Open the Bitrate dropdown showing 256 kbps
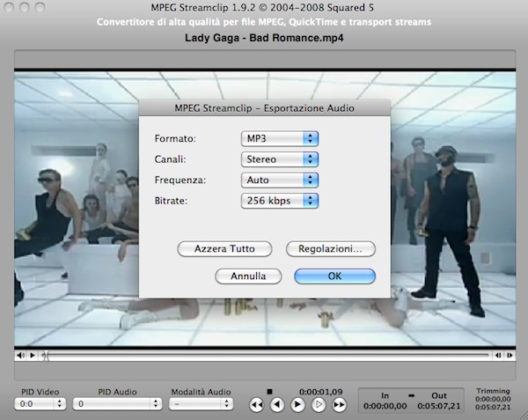The height and width of the screenshot is (420, 528). point(280,201)
